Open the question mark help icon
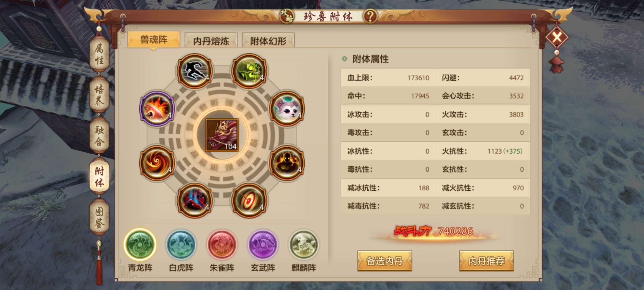The width and height of the screenshot is (644, 290). (370, 16)
